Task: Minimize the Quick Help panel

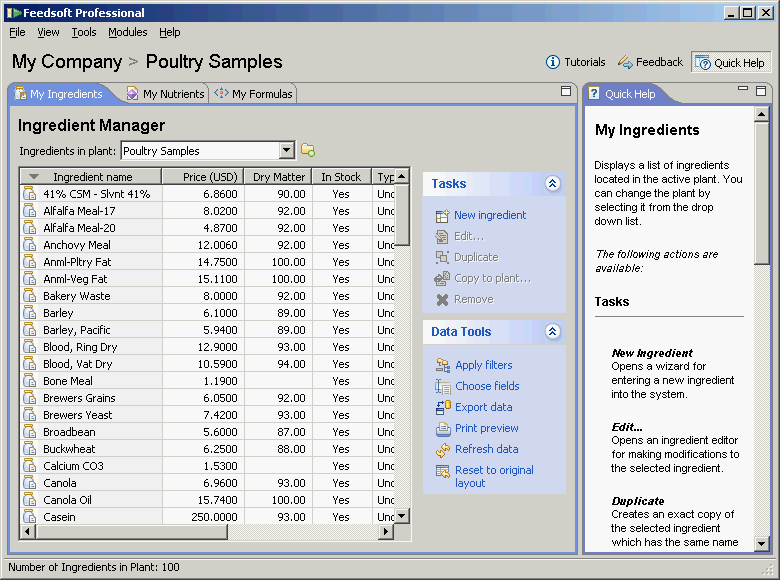Action: pyautogui.click(x=743, y=89)
